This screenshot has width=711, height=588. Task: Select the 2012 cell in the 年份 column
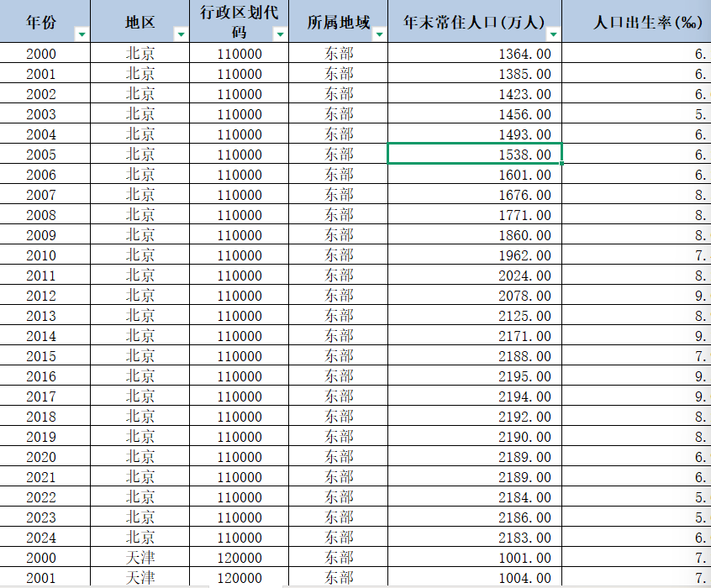tap(42, 296)
